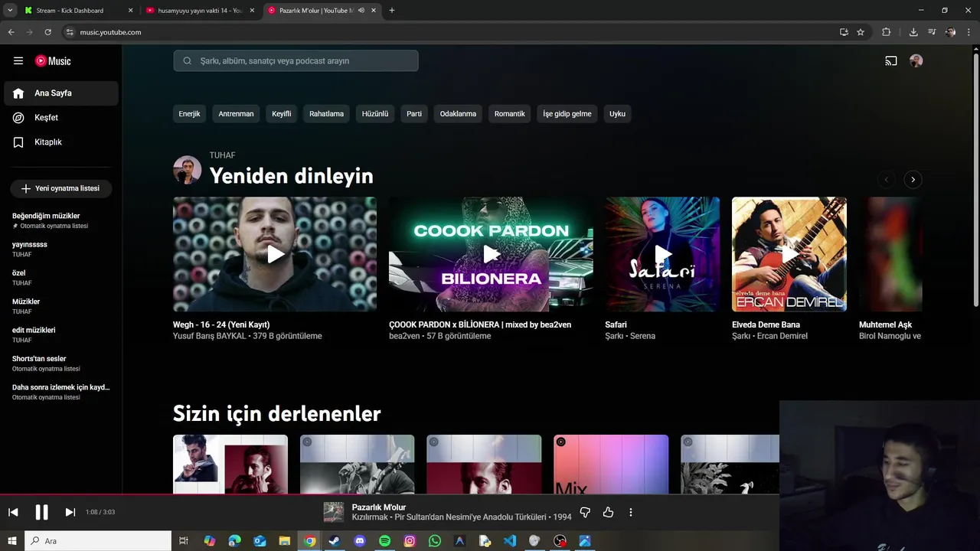
Task: Bookmark this page with the star
Action: coord(861,32)
